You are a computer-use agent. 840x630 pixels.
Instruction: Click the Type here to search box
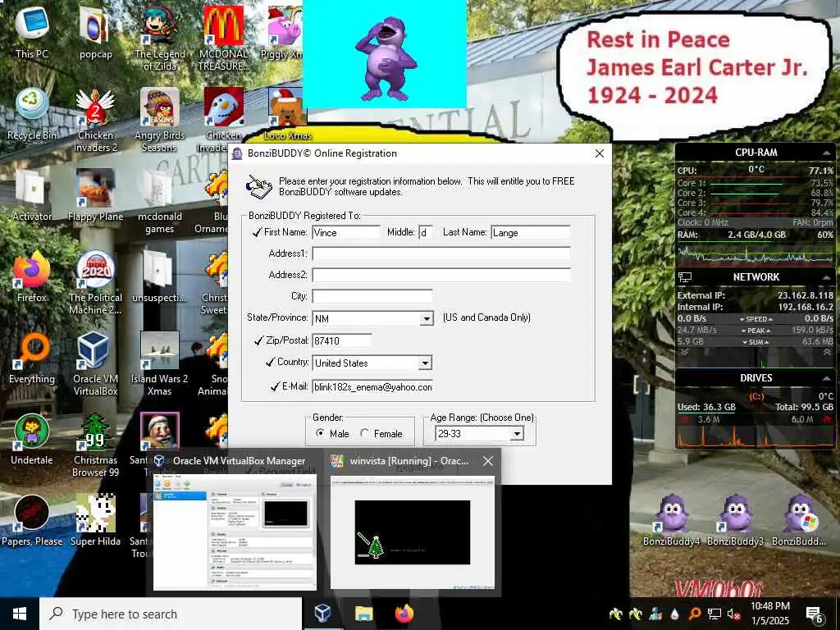(171, 614)
